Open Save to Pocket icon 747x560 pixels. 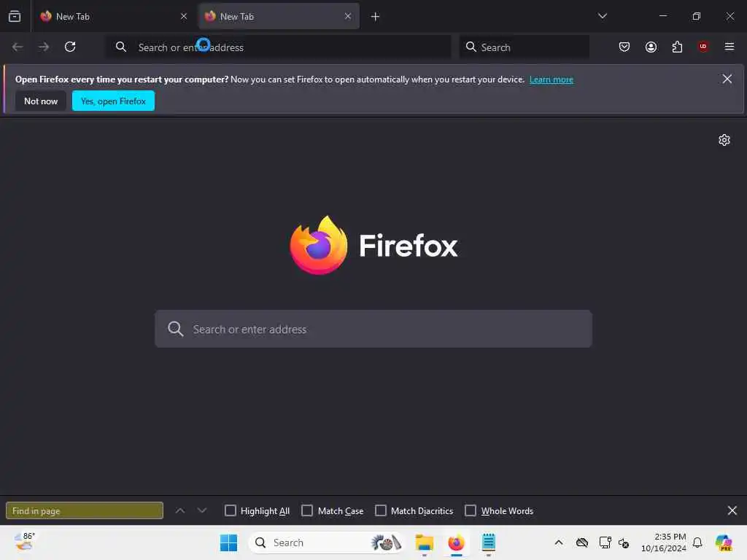pyautogui.click(x=624, y=47)
